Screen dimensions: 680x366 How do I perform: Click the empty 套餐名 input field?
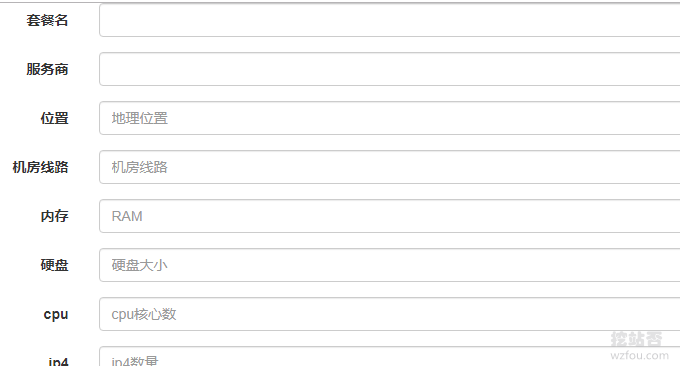tap(389, 20)
